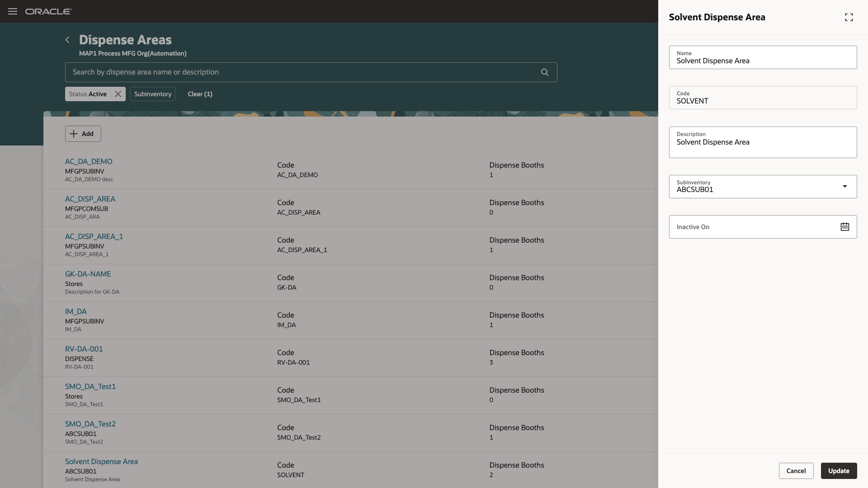Viewport: 868px width, 488px height.
Task: Open the Subinventory filter chip
Action: click(x=153, y=94)
